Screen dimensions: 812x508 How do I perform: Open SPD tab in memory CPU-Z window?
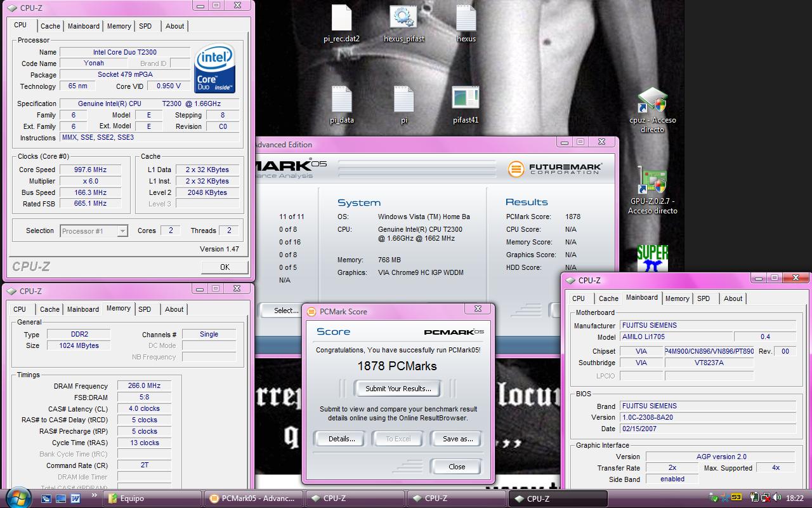[145, 309]
